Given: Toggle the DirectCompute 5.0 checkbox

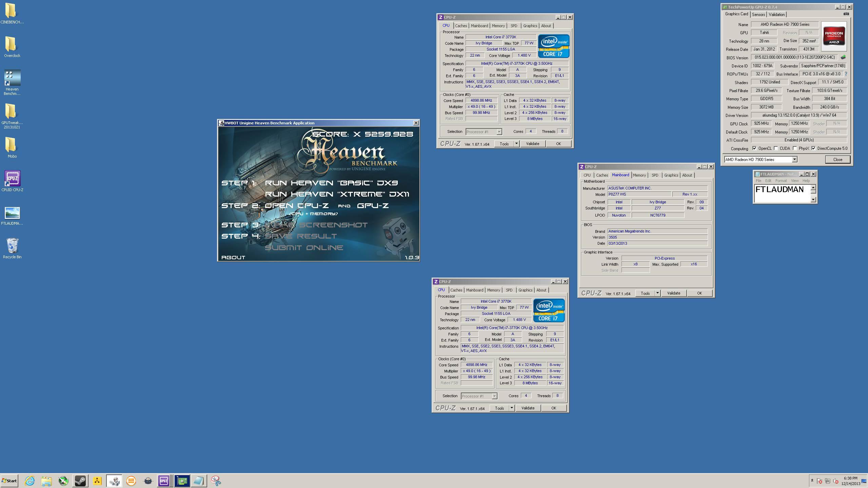Looking at the screenshot, I should point(813,148).
